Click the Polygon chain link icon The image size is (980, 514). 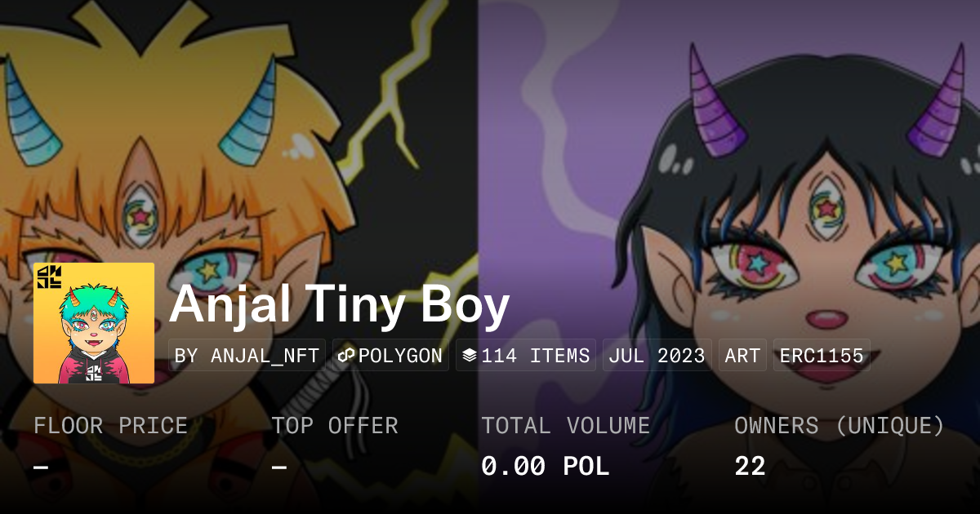[346, 356]
